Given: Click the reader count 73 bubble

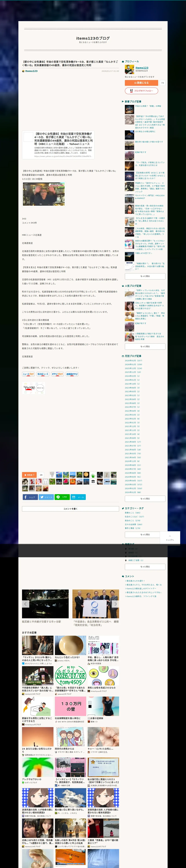Looking at the screenshot, I should click(x=162, y=83).
